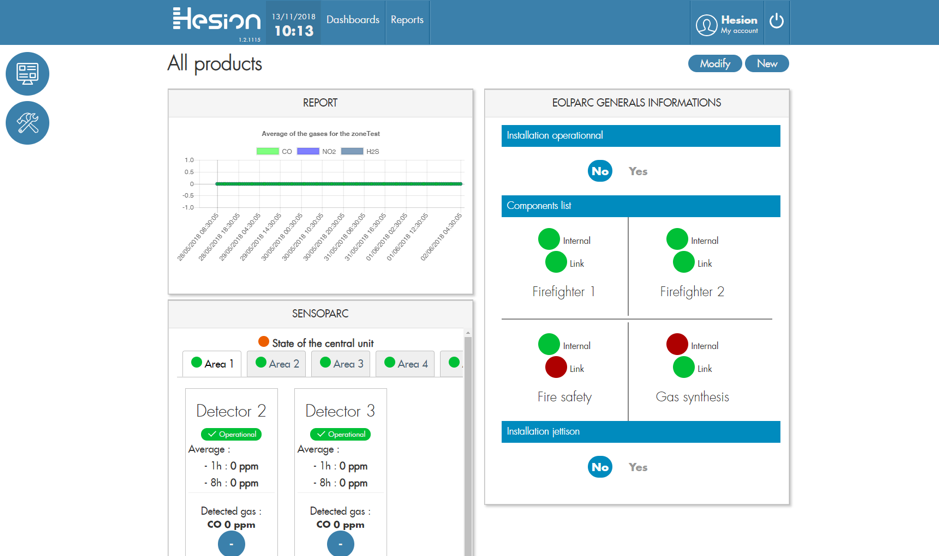Click Firefighter 1 Internal status indicator

(x=549, y=239)
